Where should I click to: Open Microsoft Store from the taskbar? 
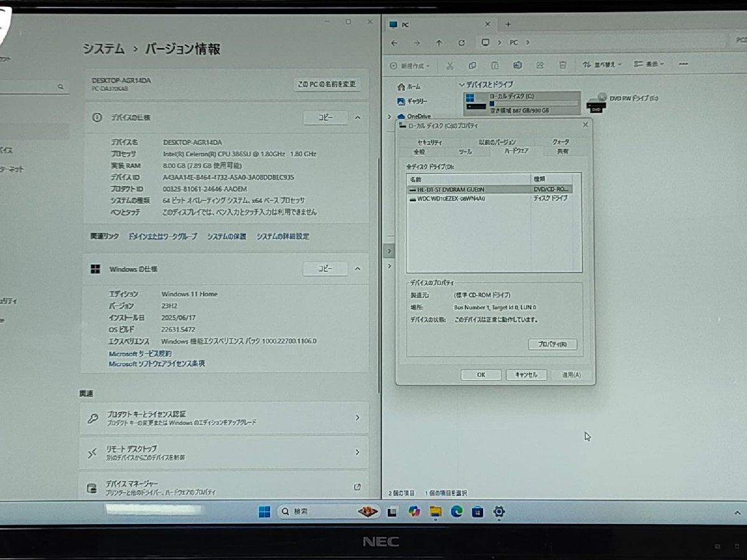coord(477,511)
